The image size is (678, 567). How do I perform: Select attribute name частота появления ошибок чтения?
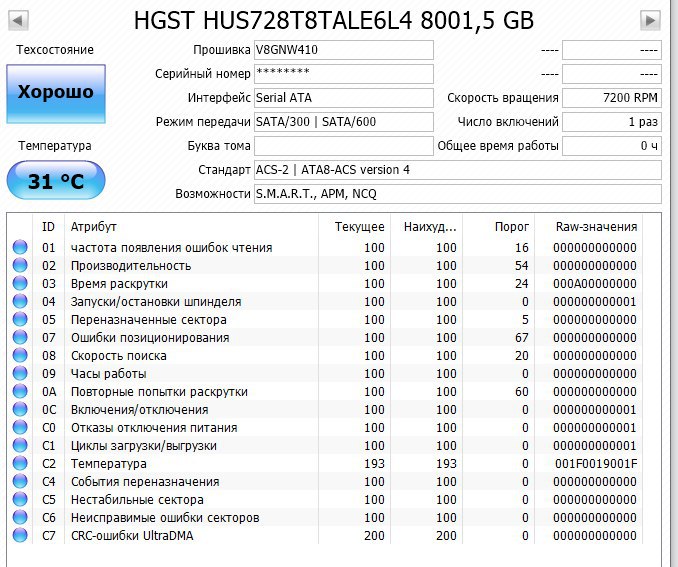pos(172,248)
